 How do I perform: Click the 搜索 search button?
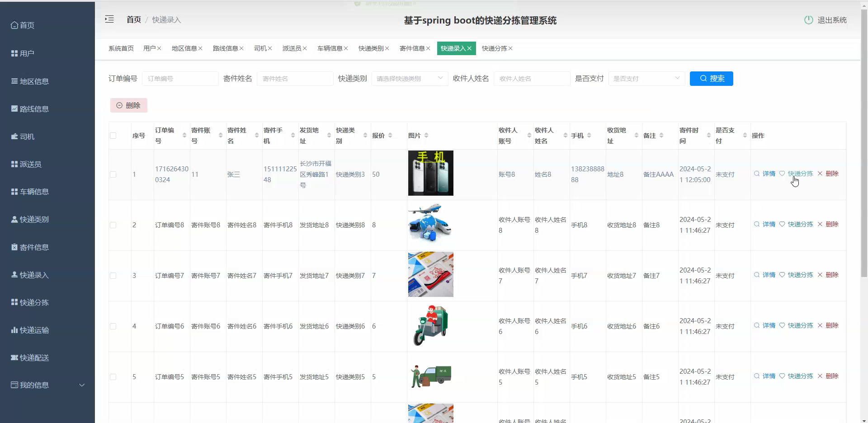point(711,78)
